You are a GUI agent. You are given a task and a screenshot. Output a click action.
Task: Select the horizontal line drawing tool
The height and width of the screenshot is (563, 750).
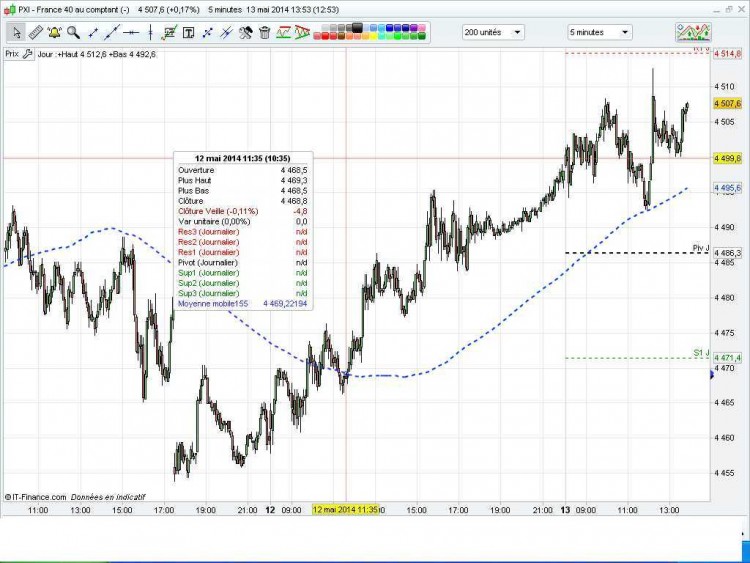(131, 33)
